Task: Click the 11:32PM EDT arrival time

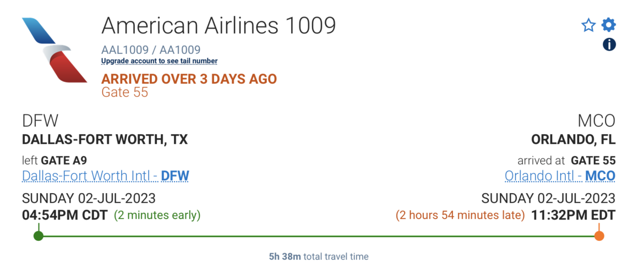Action: tap(573, 215)
